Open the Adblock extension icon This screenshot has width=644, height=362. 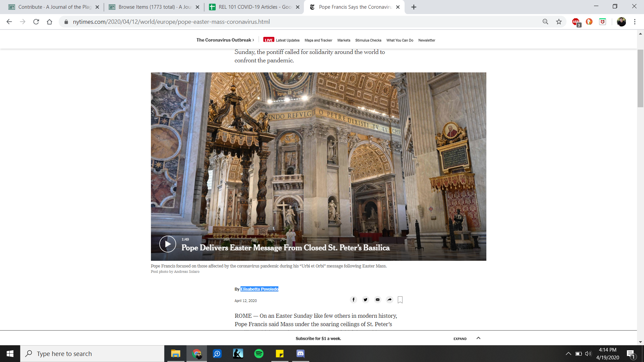(576, 22)
